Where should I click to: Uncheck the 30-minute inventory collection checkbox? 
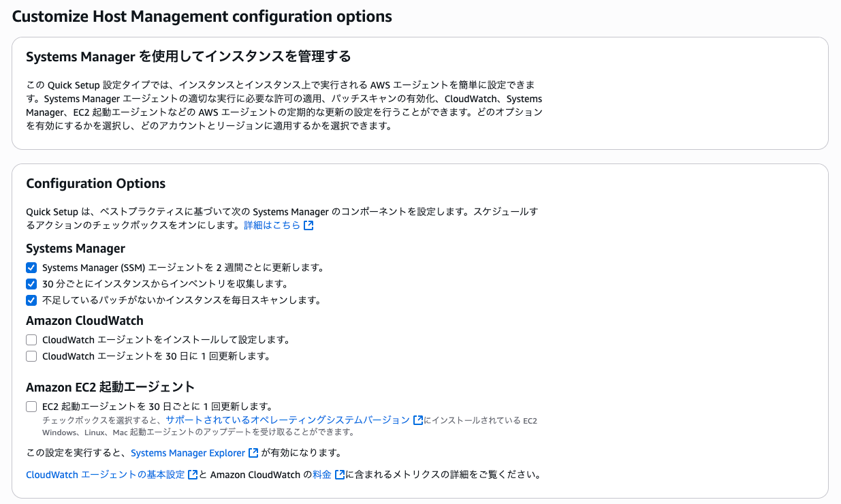pos(31,284)
